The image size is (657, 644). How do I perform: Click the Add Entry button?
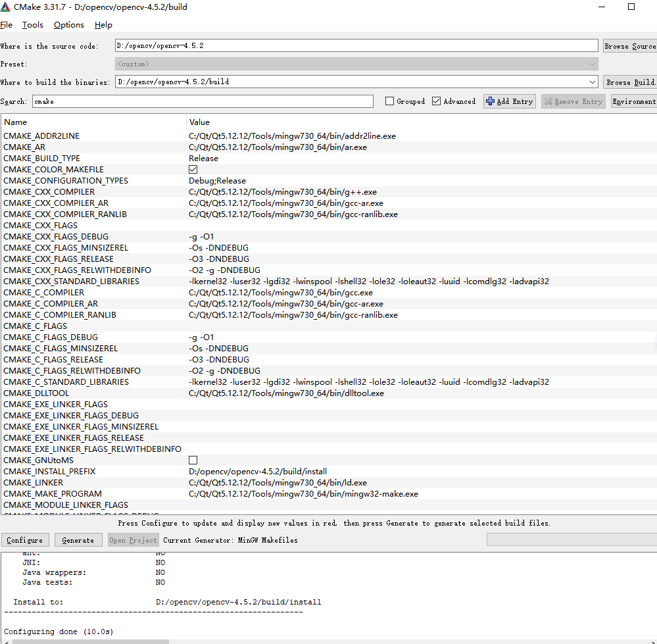click(x=510, y=101)
